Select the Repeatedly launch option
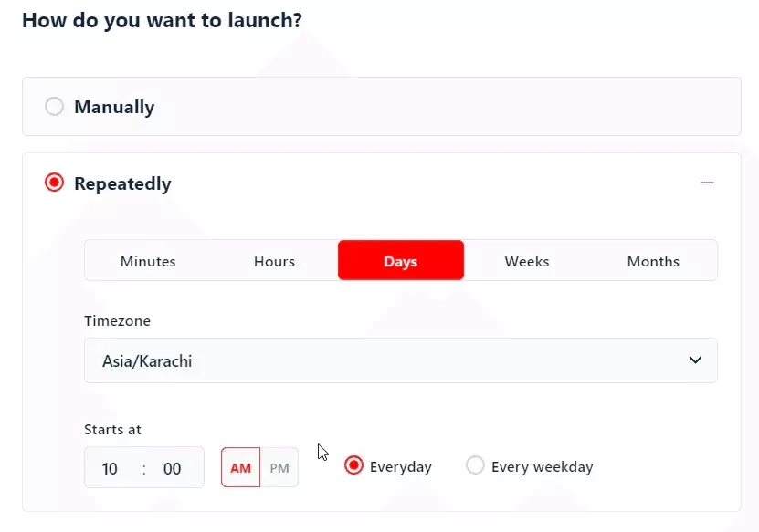The width and height of the screenshot is (759, 532). (x=53, y=183)
